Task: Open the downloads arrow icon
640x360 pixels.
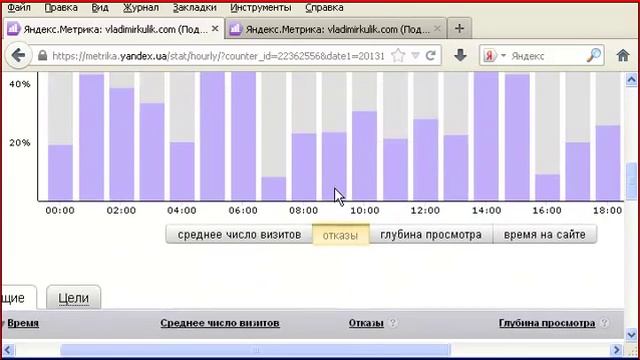Action: [460, 55]
